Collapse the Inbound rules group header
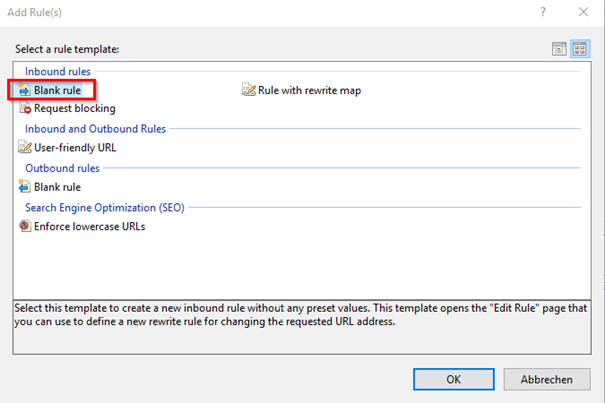Image resolution: width=605 pixels, height=403 pixels. coord(57,72)
